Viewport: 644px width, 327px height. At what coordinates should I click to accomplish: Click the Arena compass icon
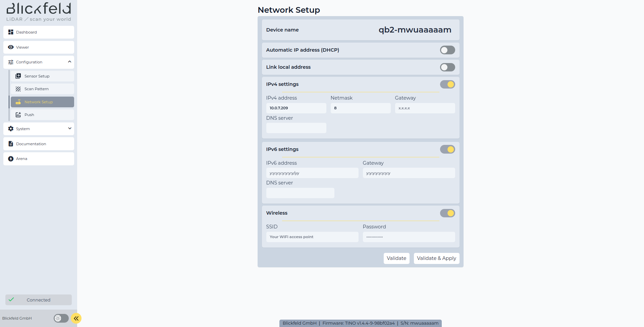[11, 159]
